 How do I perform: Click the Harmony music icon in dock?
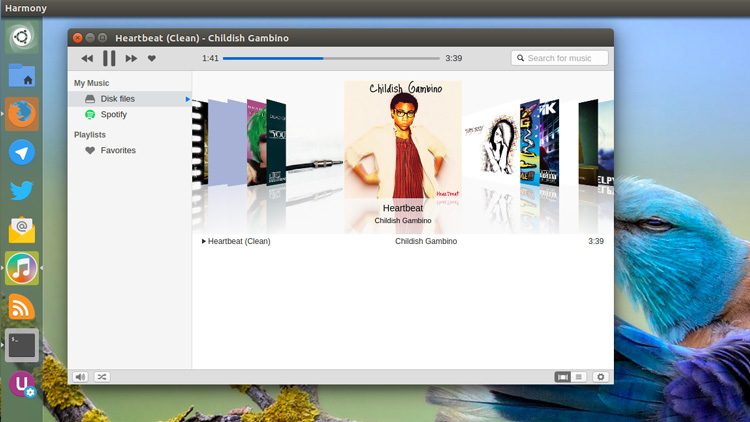click(22, 268)
